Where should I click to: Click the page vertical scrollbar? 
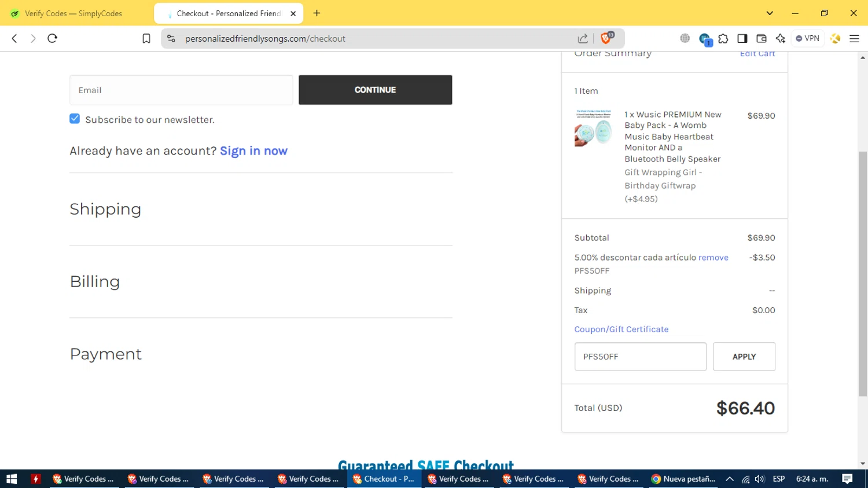point(863,273)
